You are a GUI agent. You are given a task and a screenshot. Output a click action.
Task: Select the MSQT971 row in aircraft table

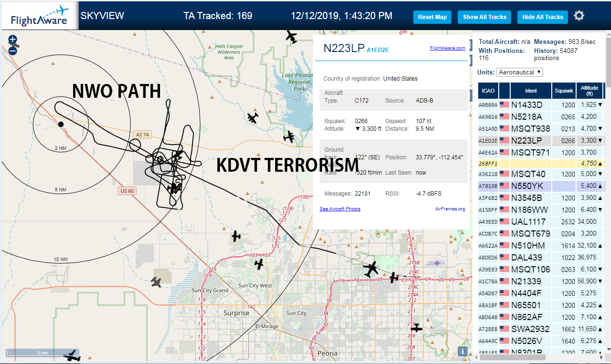pyautogui.click(x=541, y=153)
